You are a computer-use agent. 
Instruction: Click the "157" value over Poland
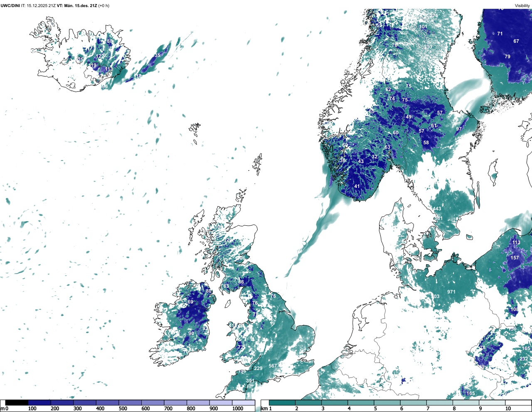(515, 258)
